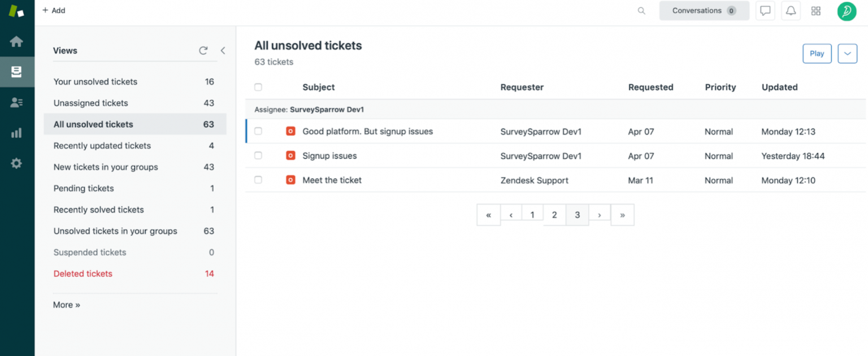Collapse the Views sidebar panel
This screenshot has width=868, height=356.
(223, 50)
